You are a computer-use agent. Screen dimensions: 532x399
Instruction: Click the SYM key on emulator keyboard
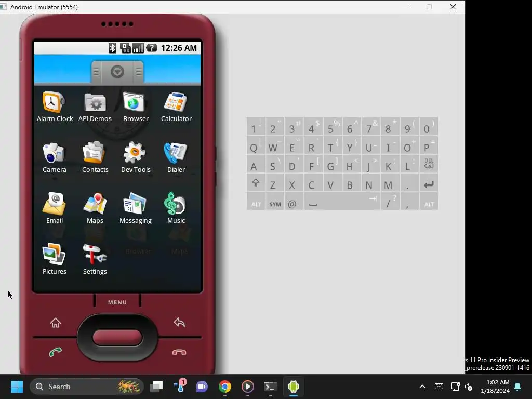pyautogui.click(x=275, y=202)
